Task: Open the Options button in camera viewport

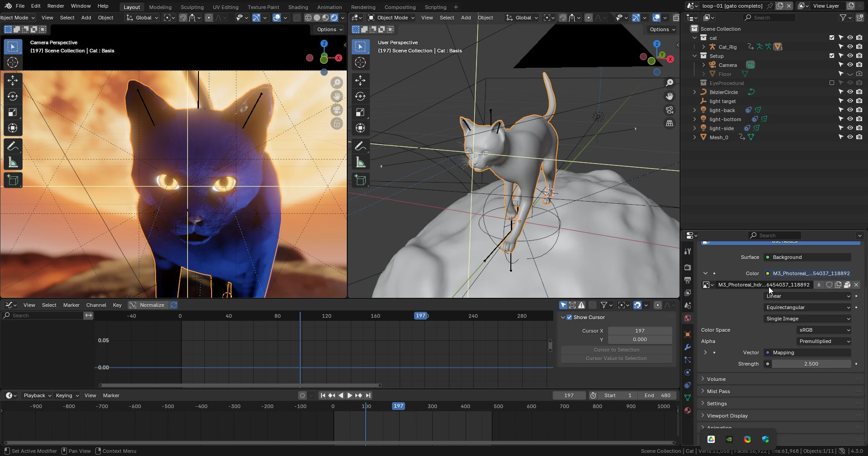Action: (330, 29)
